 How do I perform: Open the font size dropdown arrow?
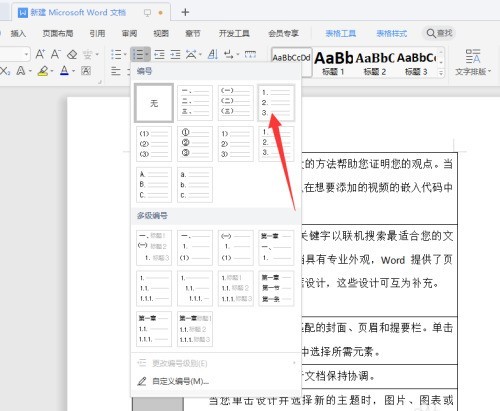pos(26,54)
